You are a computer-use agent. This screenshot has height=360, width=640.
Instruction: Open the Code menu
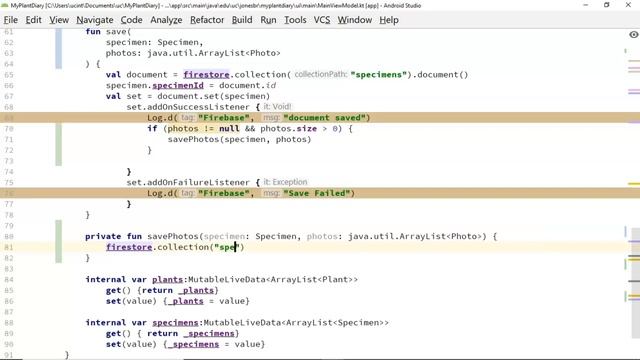[131, 20]
